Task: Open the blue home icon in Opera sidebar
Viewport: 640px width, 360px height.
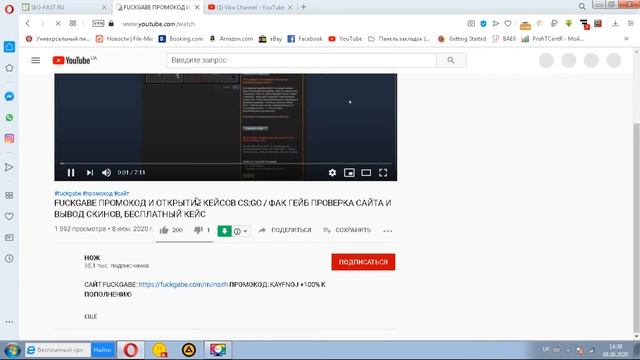Action: coord(9,47)
